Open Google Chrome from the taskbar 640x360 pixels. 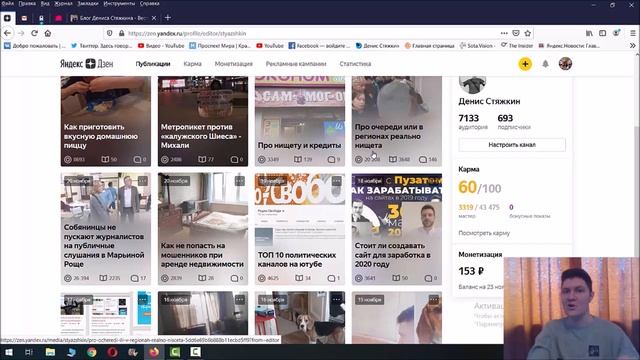coord(92,352)
